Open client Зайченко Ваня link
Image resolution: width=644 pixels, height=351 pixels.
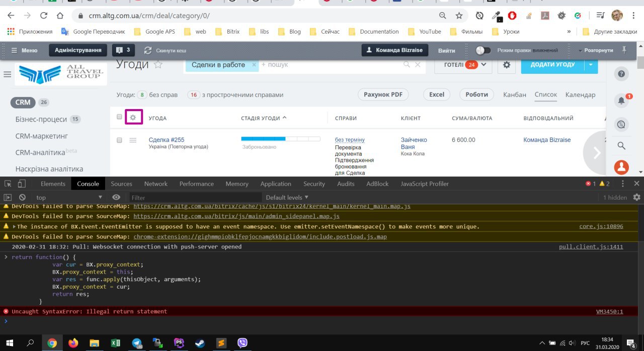pos(414,143)
